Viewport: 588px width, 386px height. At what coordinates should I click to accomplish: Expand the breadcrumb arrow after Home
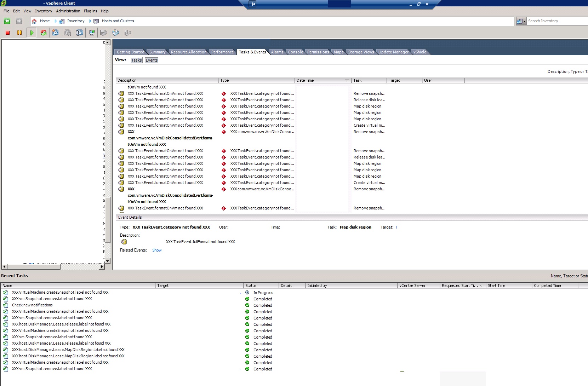point(56,21)
